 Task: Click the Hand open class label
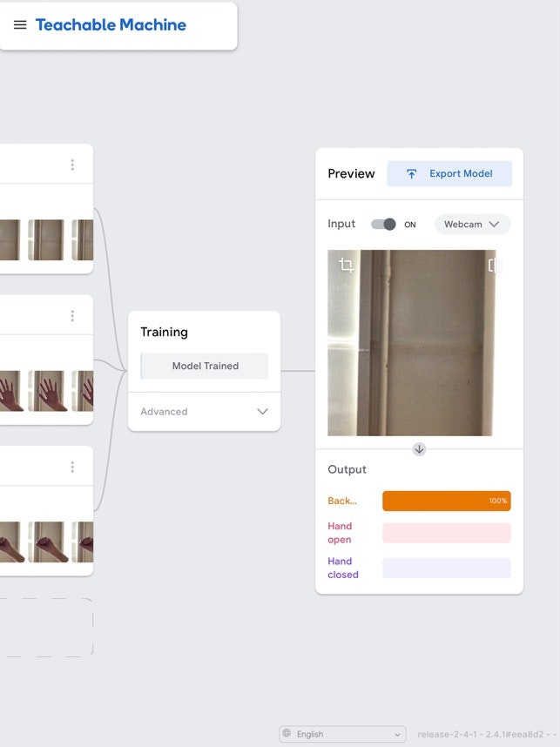[x=340, y=533]
